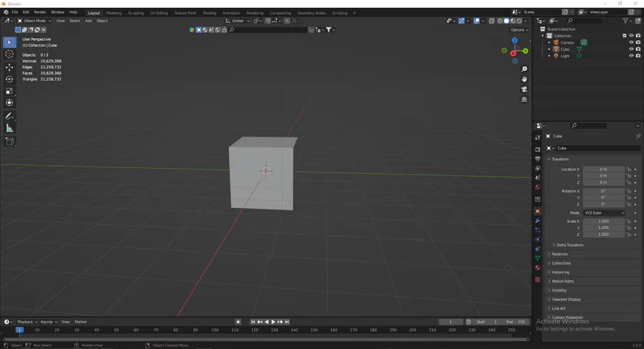
Task: Select the Add Cube tool
Action: coord(9,142)
